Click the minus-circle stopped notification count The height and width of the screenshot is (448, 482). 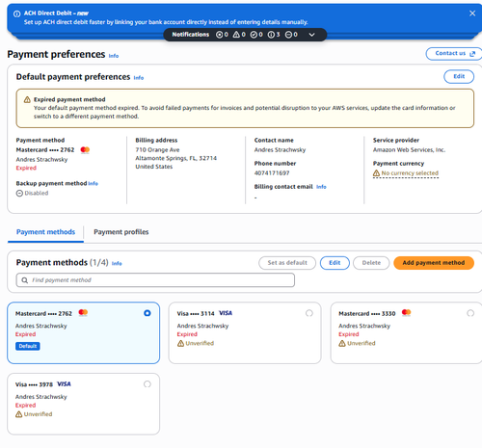291,35
